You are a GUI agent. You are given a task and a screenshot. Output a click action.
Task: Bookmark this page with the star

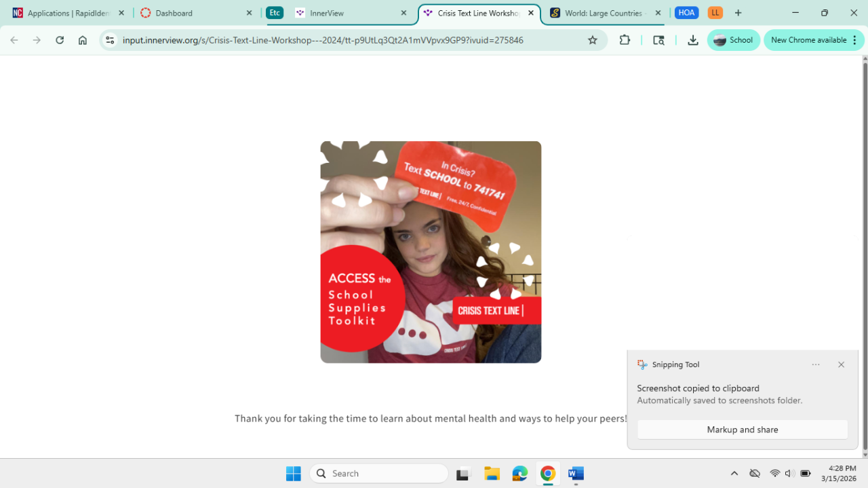(593, 40)
